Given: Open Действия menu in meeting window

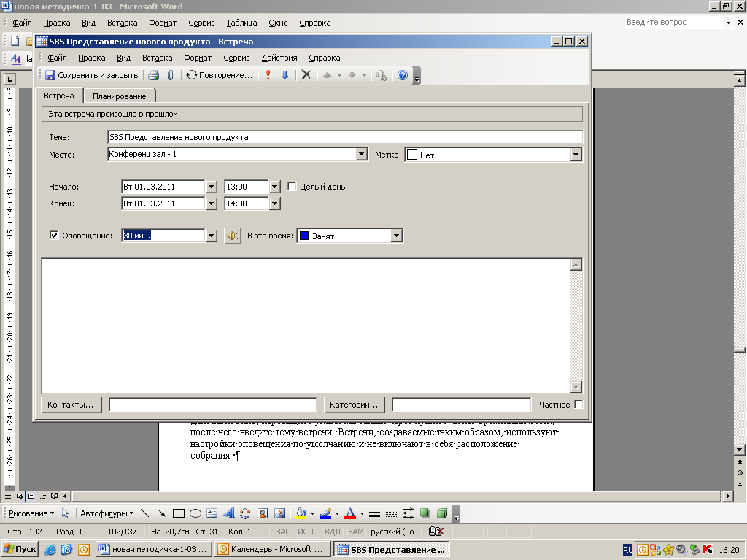Looking at the screenshot, I should (279, 58).
